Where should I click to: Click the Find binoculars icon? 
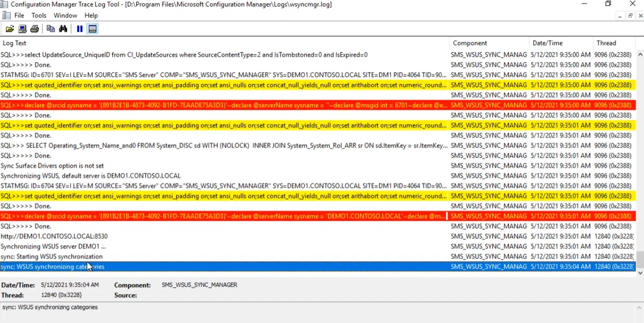click(x=63, y=29)
